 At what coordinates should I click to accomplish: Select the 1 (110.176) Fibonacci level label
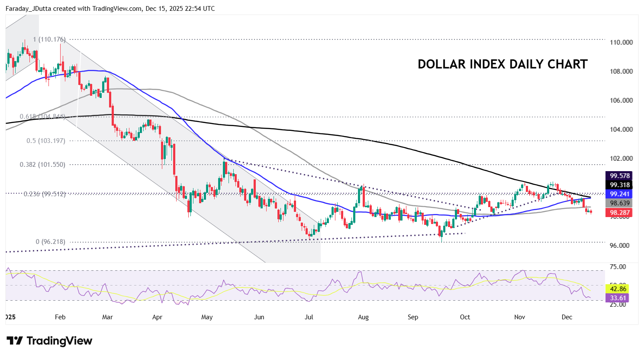click(x=49, y=39)
